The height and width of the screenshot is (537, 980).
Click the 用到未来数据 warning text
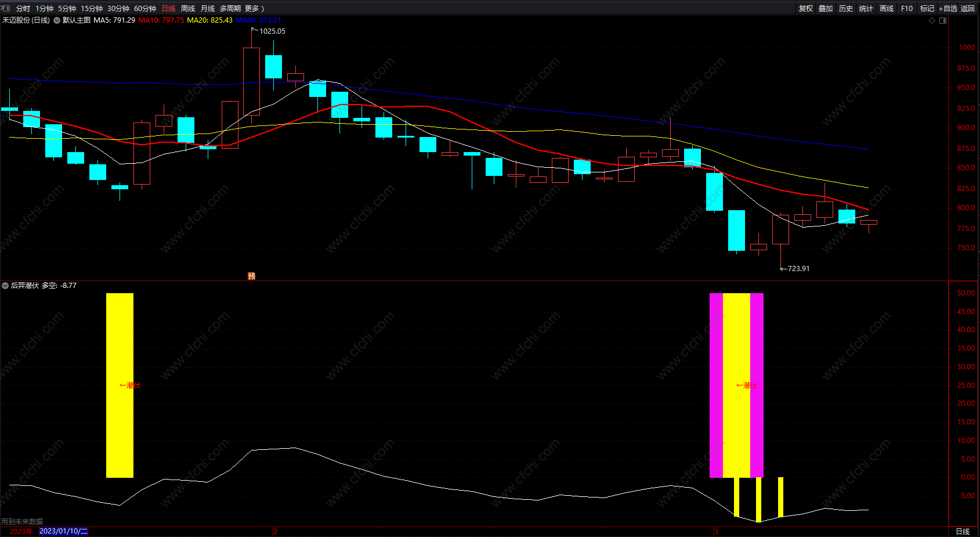pyautogui.click(x=22, y=522)
